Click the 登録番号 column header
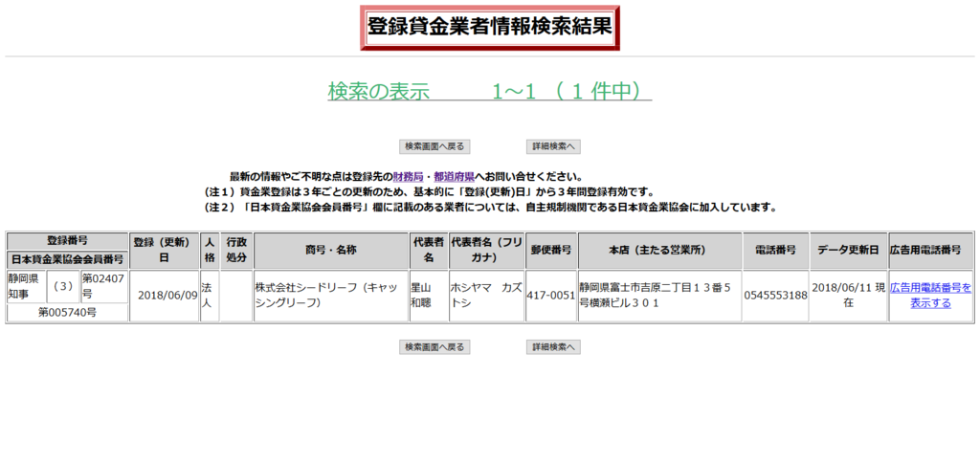The image size is (980, 464). coord(68,241)
